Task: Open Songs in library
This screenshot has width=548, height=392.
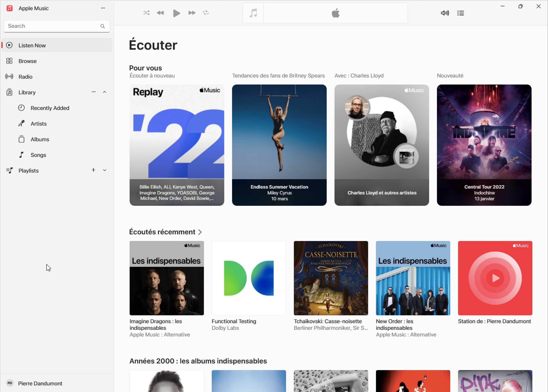Action: point(57,155)
